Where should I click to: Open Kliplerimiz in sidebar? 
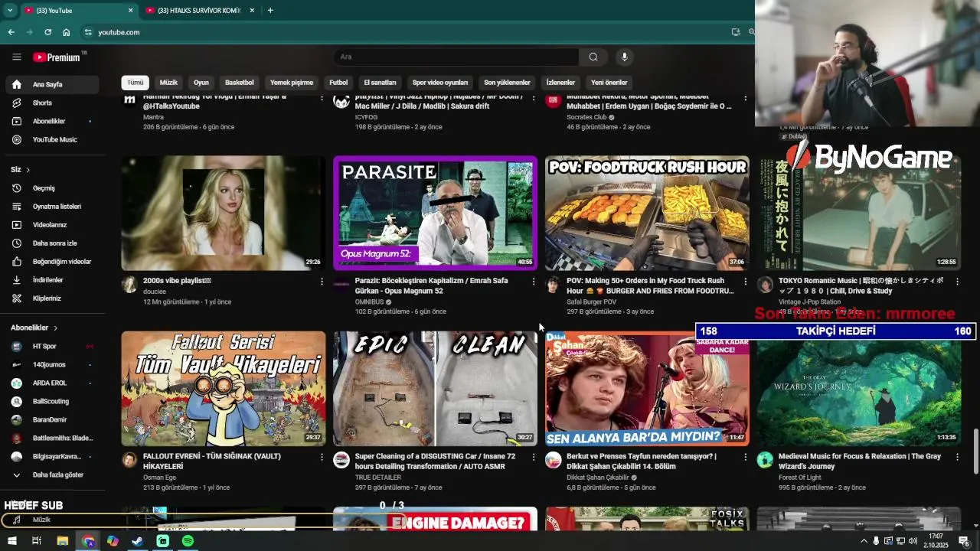pos(53,298)
